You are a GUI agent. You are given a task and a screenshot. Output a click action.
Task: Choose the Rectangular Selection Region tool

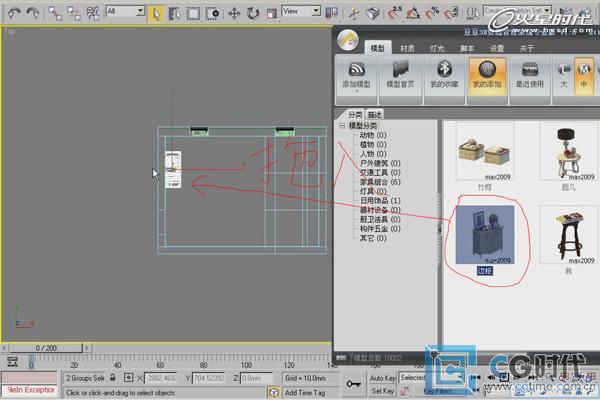point(193,14)
